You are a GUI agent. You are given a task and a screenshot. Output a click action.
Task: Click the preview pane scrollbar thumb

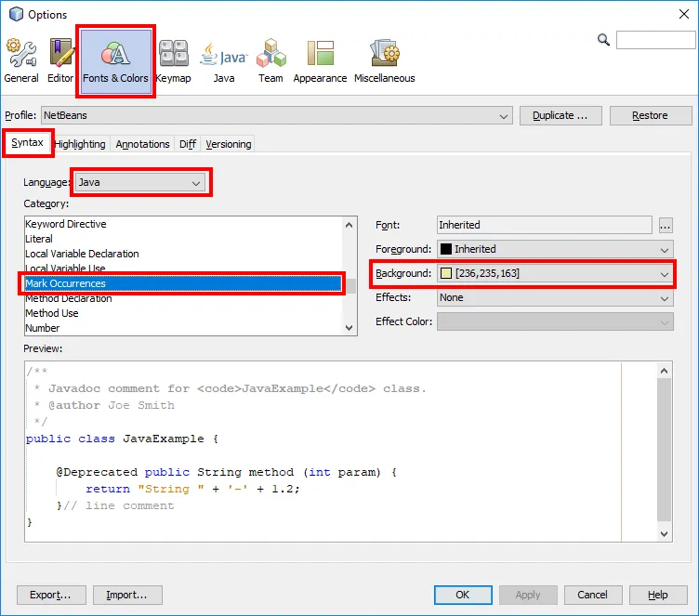point(664,450)
